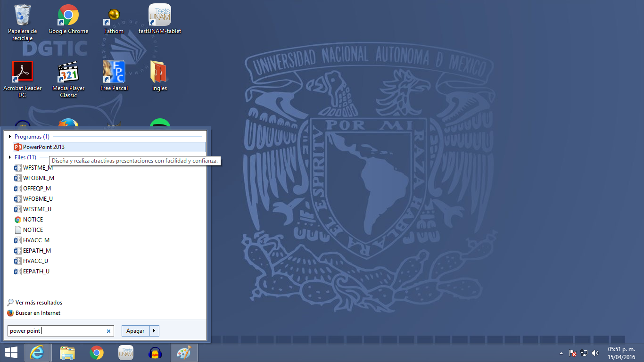Click the volume speaker tray icon
This screenshot has width=644, height=362.
595,353
